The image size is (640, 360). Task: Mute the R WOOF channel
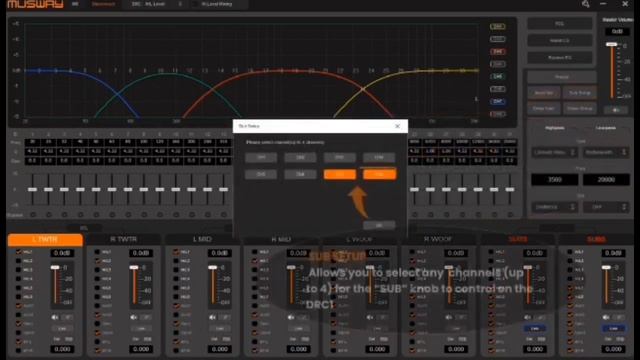pyautogui.click(x=449, y=317)
